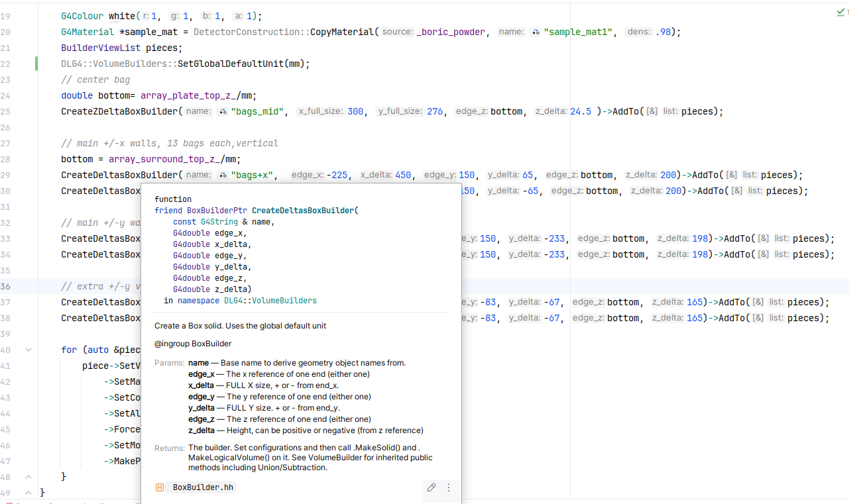
Task: Click the string-conversion hint icon before "sample_mat1"
Action: [x=536, y=32]
